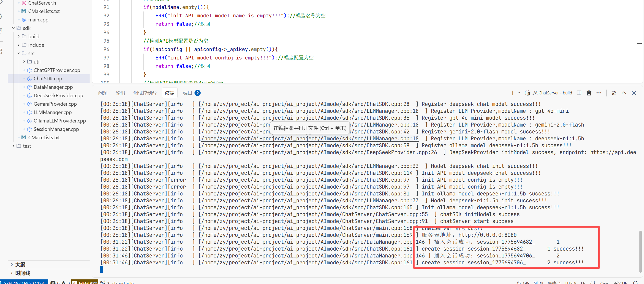Open the launch profile dropdown beside plus
The width and height of the screenshot is (644, 284).
click(x=519, y=93)
